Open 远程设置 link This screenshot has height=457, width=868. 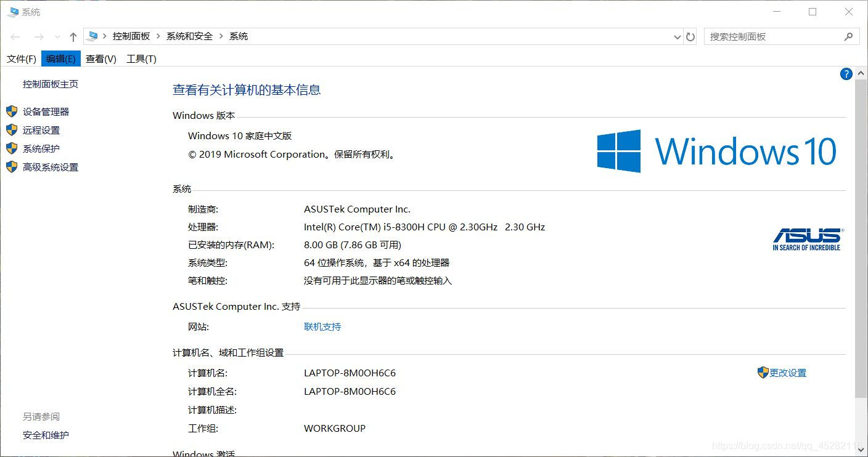(41, 130)
